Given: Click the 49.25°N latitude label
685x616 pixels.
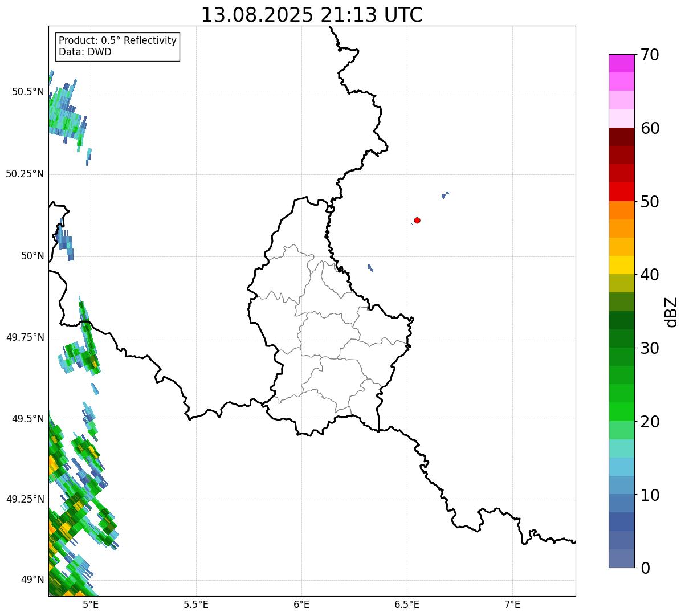Looking at the screenshot, I should pos(25,499).
